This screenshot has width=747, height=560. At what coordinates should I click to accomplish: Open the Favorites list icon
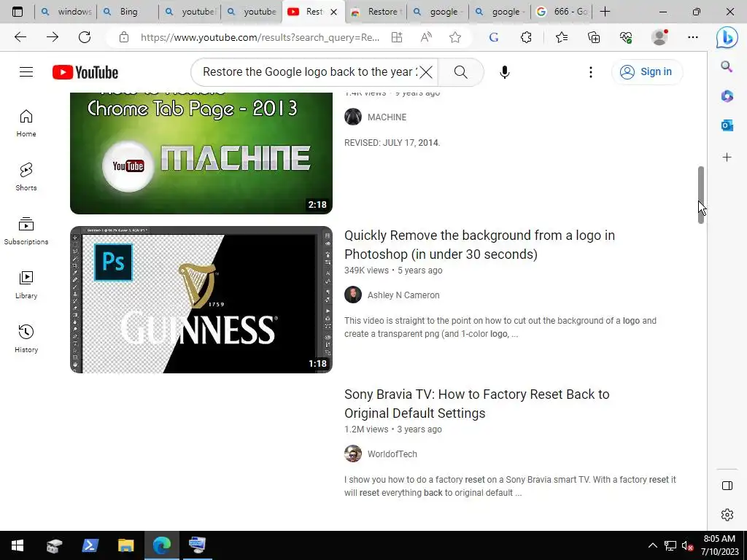point(562,37)
